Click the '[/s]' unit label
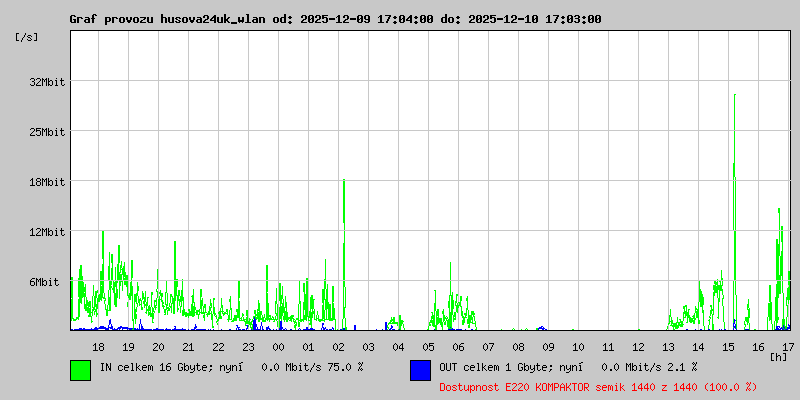The image size is (800, 400). [27, 37]
